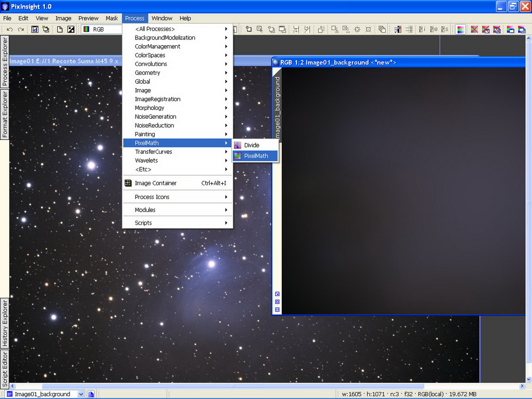This screenshot has width=532, height=399.
Task: Click the vertical scrollbar down arrow
Action: point(529,379)
